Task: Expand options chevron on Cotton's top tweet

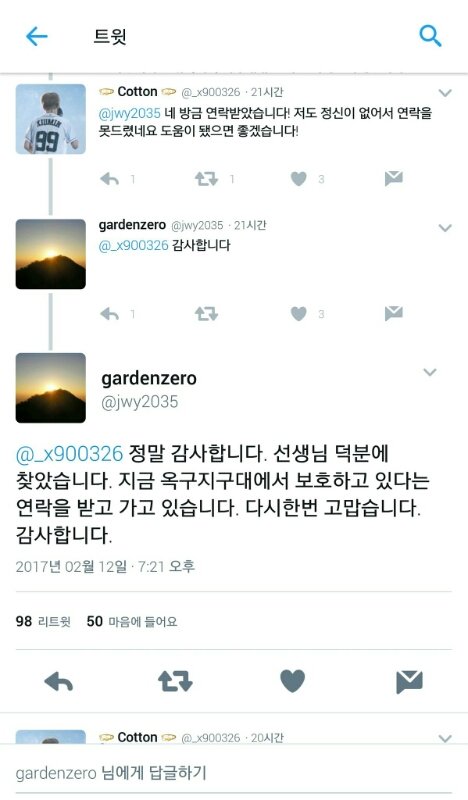Action: coord(445,93)
